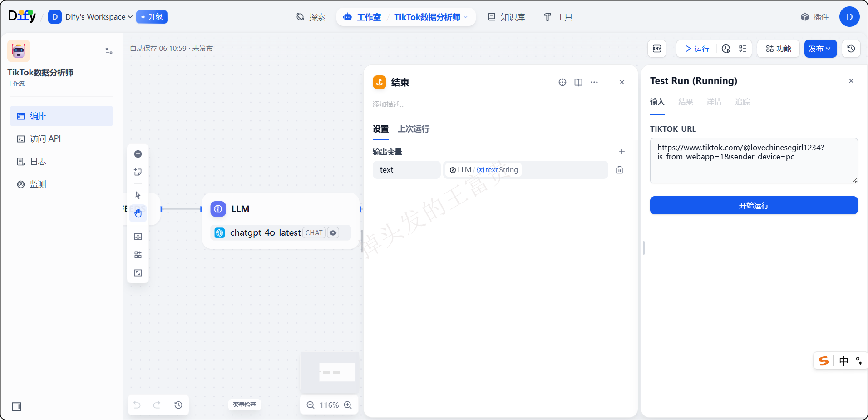The image size is (868, 420).
Task: Select the 编排 orchestrate item
Action: coord(61,116)
